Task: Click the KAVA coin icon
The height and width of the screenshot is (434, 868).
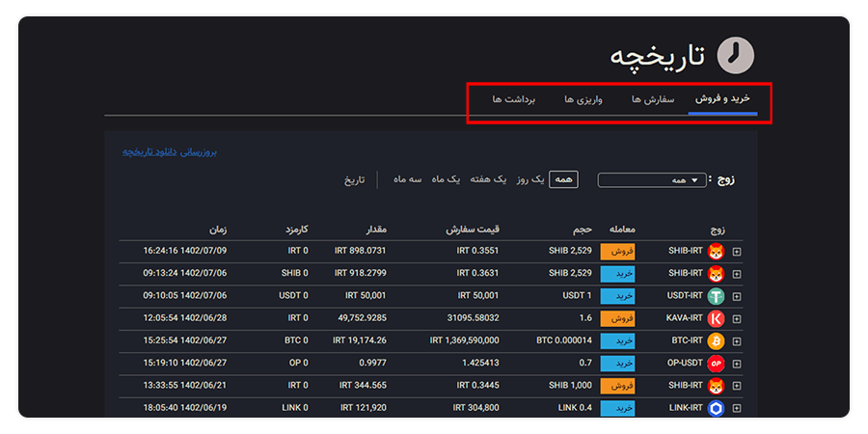Action: [x=716, y=318]
